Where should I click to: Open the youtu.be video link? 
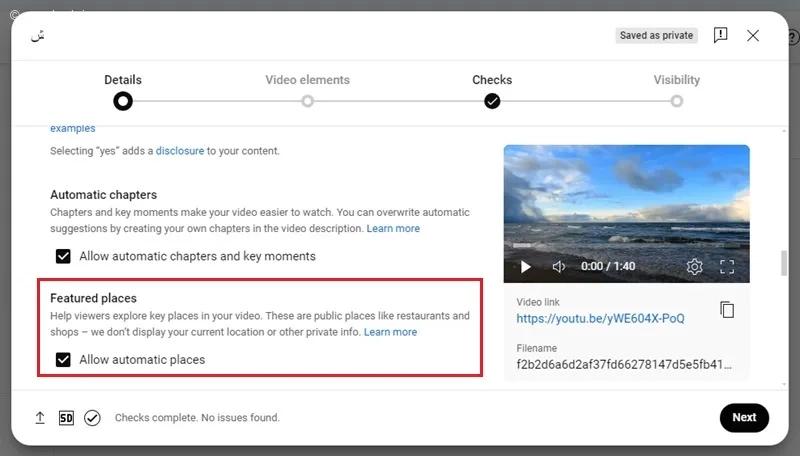[600, 318]
